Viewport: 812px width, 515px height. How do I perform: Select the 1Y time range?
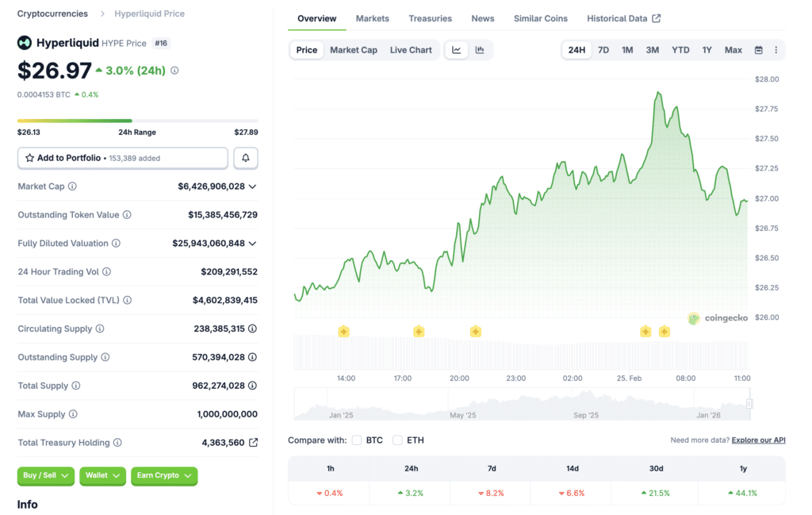coord(707,49)
